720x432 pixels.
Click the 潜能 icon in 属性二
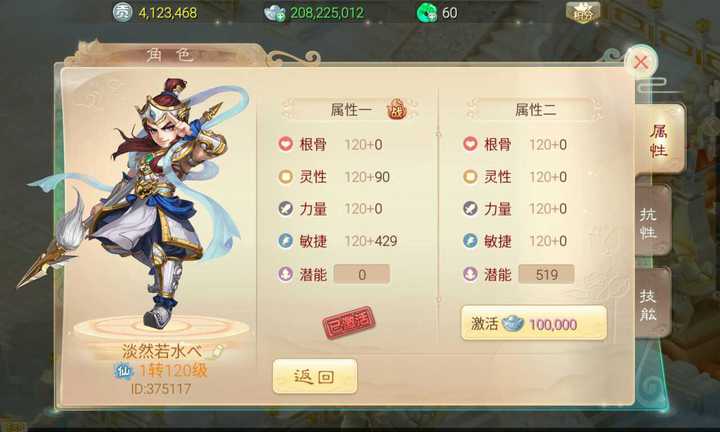(470, 275)
